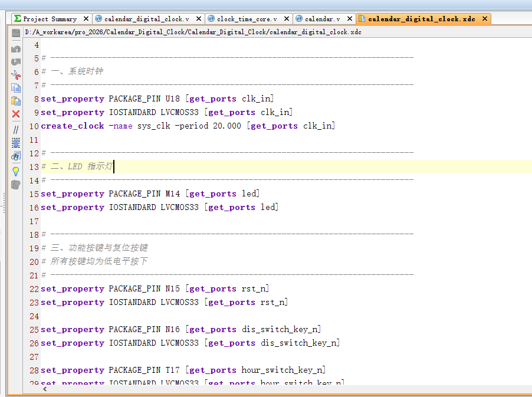Close the calendar_digital_clock.v tab

(x=199, y=19)
